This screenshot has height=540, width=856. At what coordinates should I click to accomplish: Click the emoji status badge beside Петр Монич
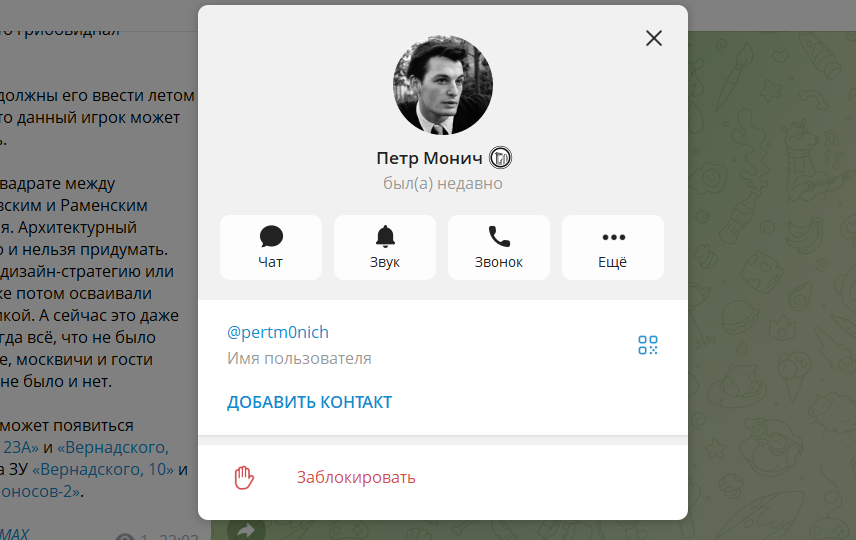point(500,158)
